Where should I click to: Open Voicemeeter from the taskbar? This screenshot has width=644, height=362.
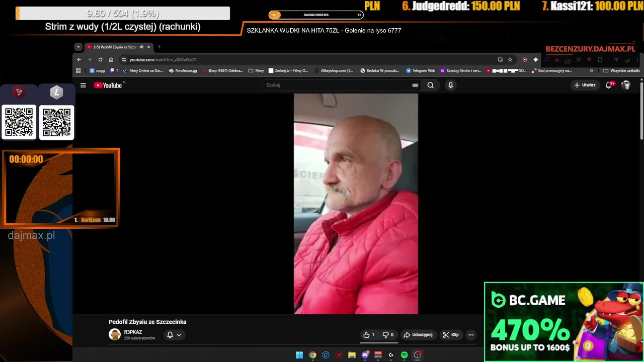[378, 355]
